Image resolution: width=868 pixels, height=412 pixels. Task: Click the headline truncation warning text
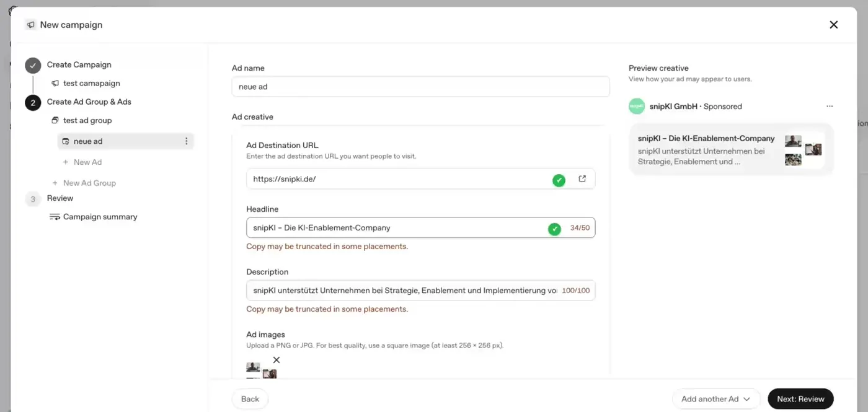point(327,247)
